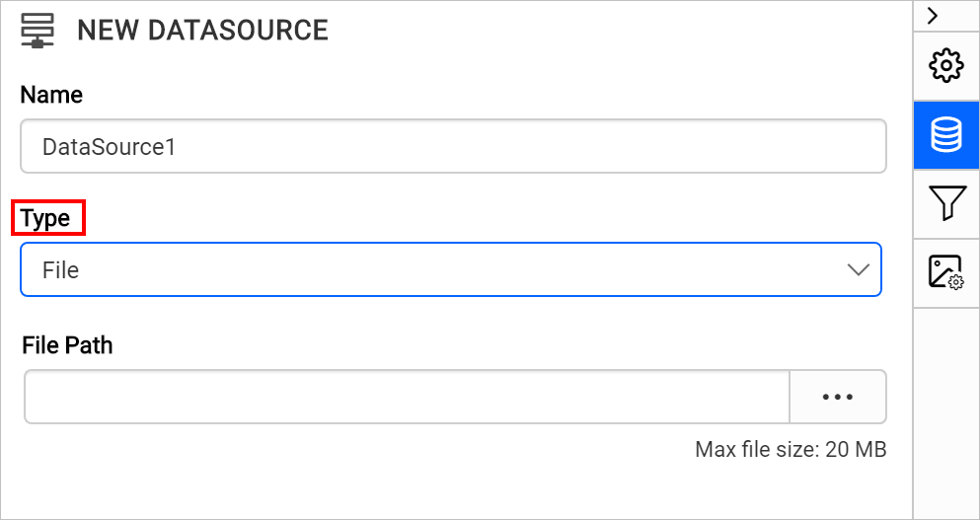
Task: Open the Properties gear icon panel
Action: (x=946, y=66)
